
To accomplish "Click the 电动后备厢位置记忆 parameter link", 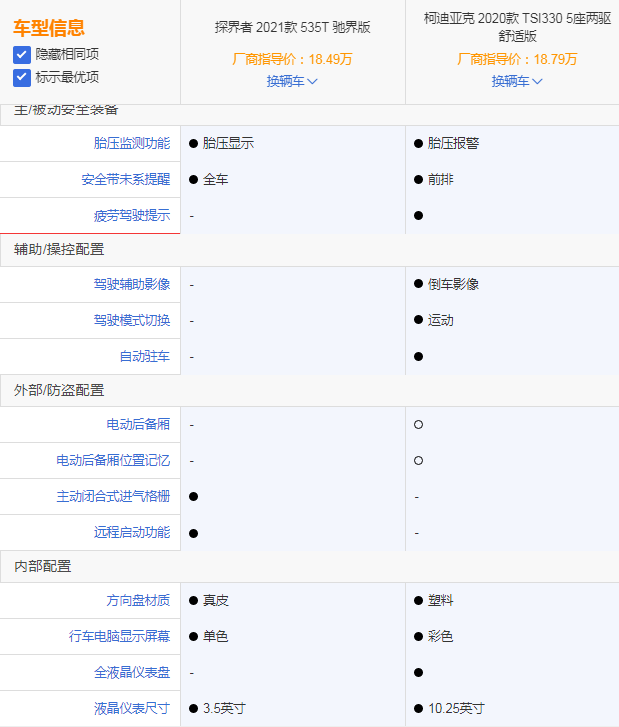I will pos(113,460).
